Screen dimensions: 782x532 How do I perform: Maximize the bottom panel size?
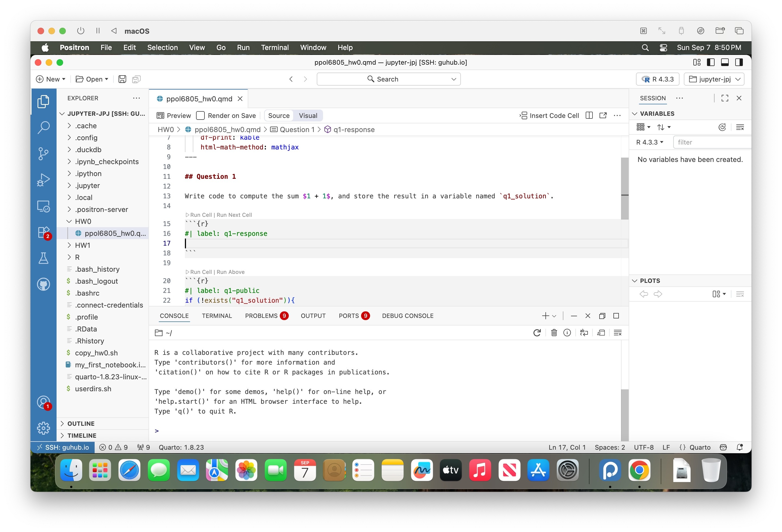point(616,315)
